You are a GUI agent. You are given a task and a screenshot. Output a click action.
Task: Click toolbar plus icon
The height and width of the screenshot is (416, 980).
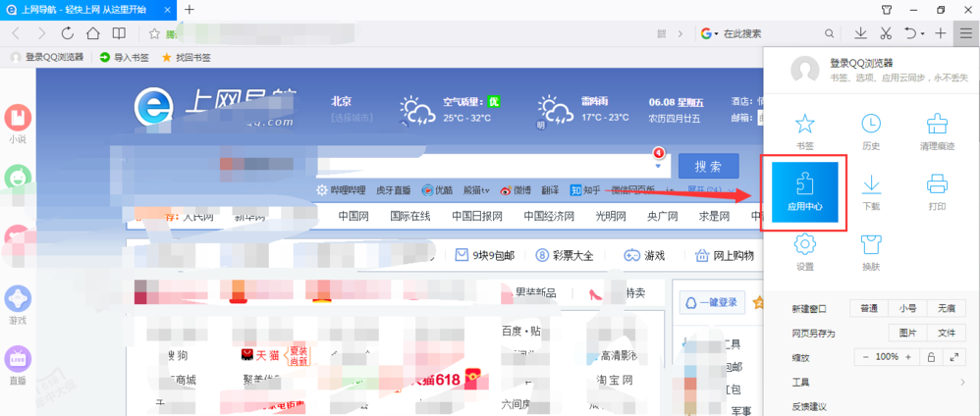[940, 33]
